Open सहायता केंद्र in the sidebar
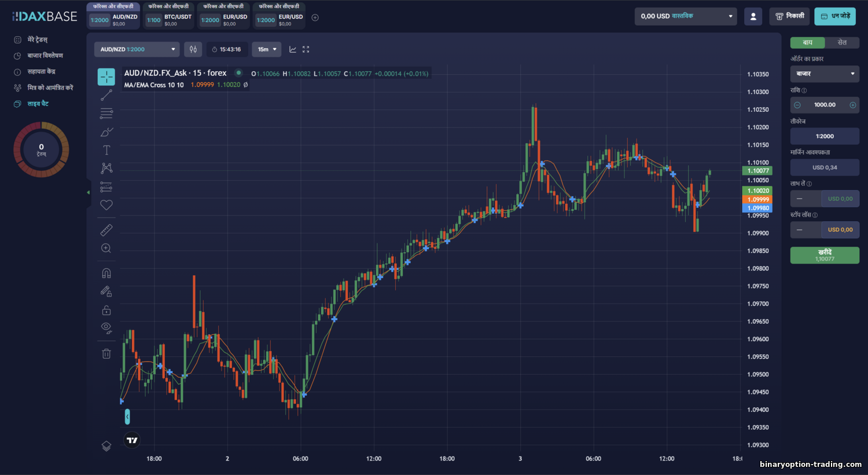The image size is (868, 475). [x=35, y=72]
